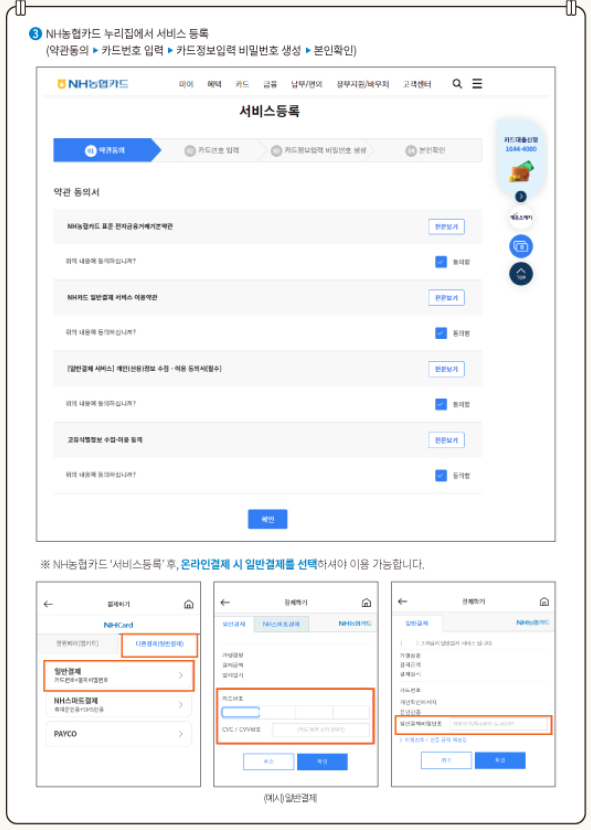Uncheck 동의함 for 일반결제 서비스 이용약관
The image size is (591, 830).
(x=441, y=333)
